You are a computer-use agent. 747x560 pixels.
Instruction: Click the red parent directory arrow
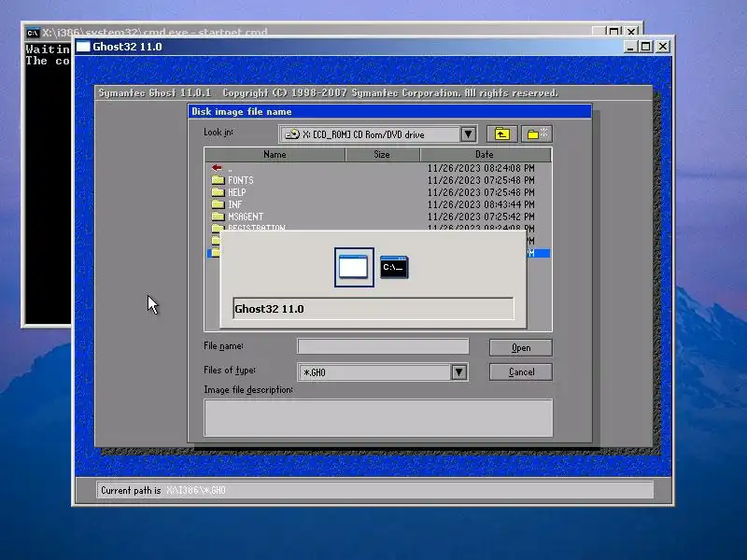click(x=217, y=168)
